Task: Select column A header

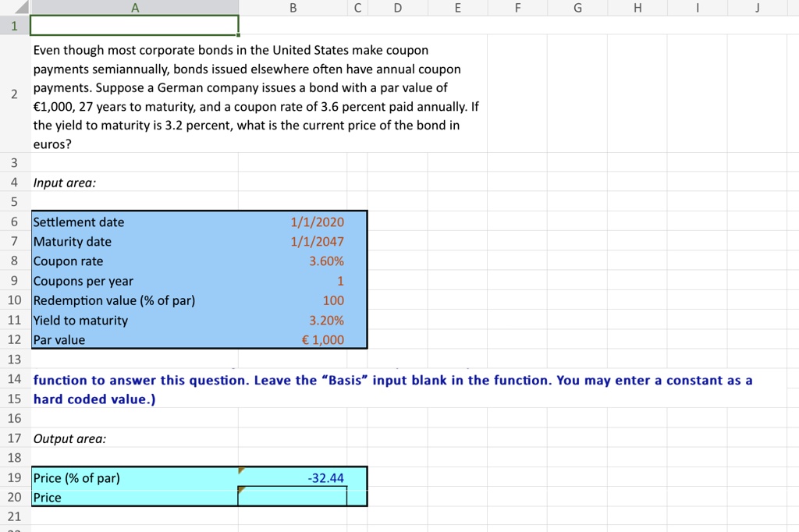Action: pyautogui.click(x=134, y=7)
